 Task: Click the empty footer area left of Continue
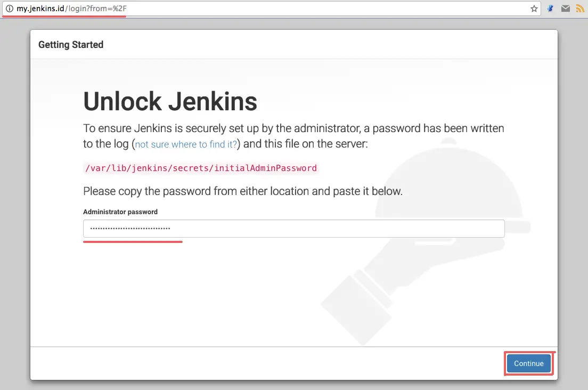263,363
